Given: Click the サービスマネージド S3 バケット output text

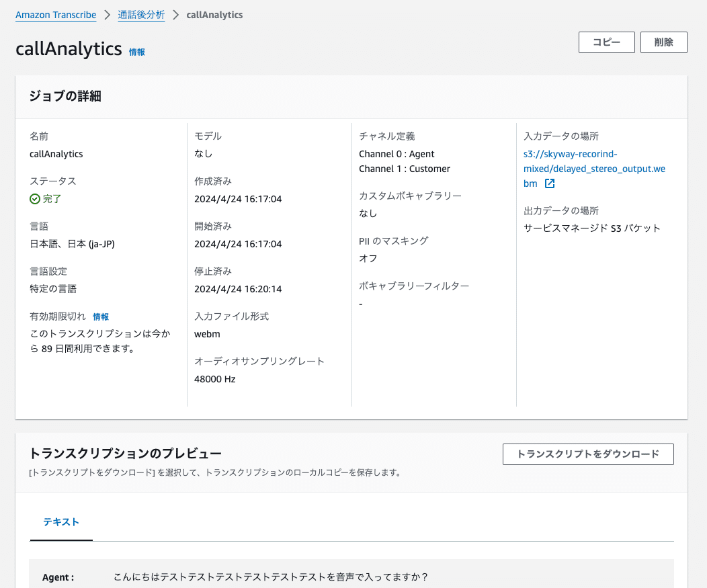Looking at the screenshot, I should tap(592, 228).
